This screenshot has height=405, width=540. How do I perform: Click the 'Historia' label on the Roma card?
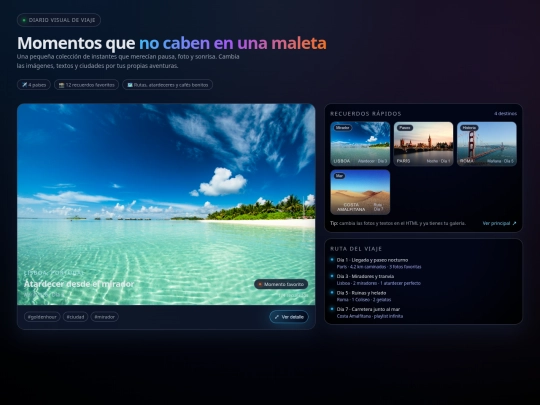pyautogui.click(x=469, y=128)
